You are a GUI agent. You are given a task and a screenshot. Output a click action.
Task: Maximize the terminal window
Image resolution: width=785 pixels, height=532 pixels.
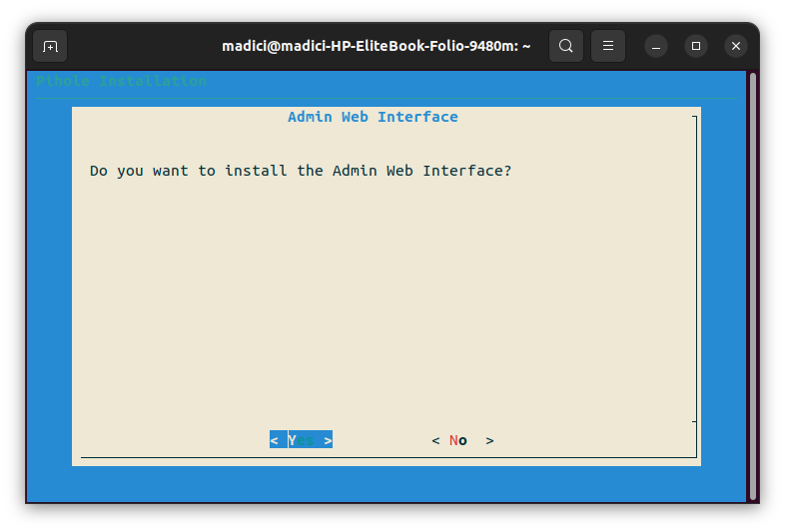[696, 46]
